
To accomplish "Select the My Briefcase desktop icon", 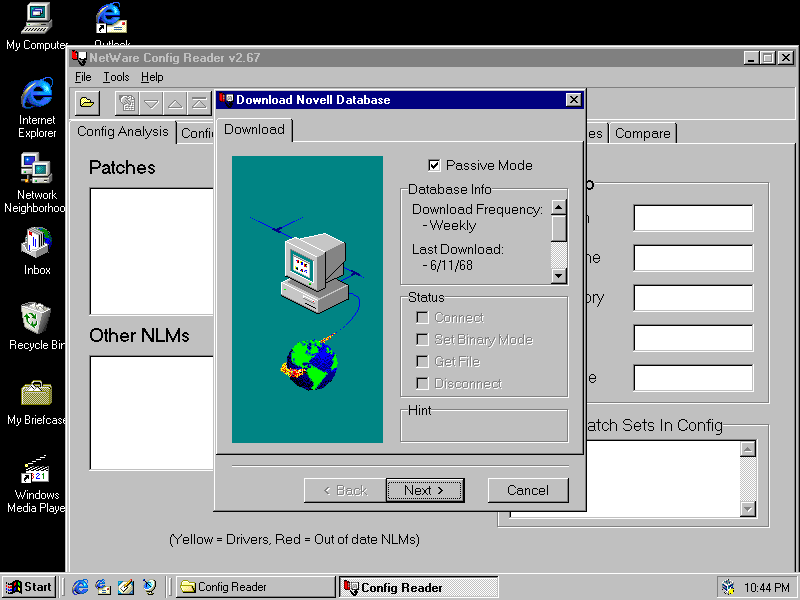I will (x=36, y=402).
